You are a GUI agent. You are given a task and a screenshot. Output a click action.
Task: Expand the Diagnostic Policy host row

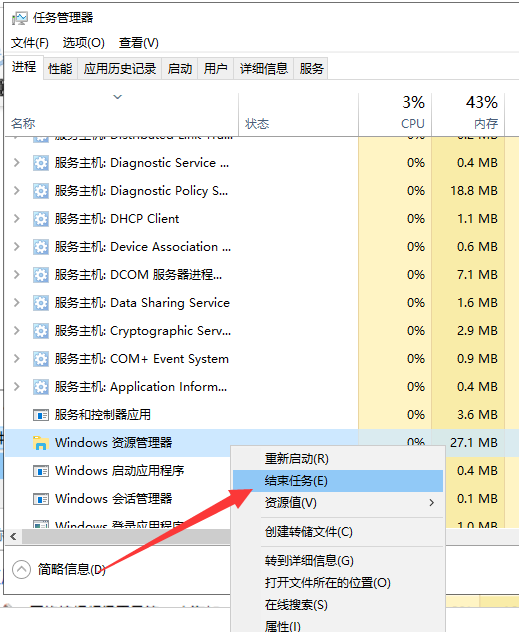click(17, 191)
